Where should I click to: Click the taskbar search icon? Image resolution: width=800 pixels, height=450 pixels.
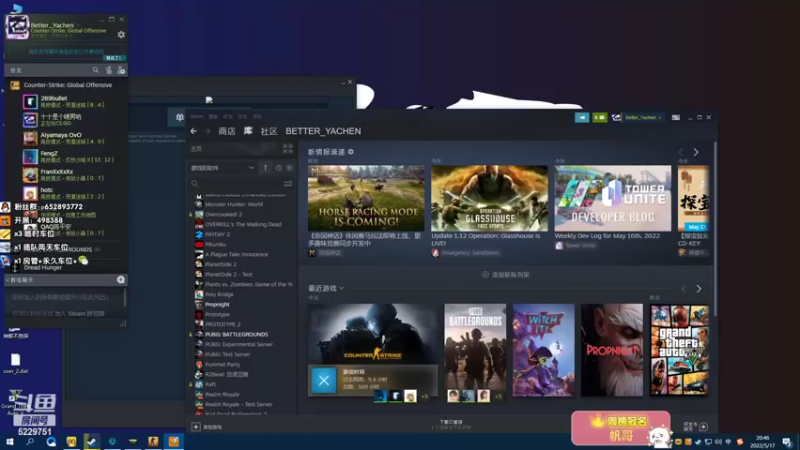click(x=30, y=441)
